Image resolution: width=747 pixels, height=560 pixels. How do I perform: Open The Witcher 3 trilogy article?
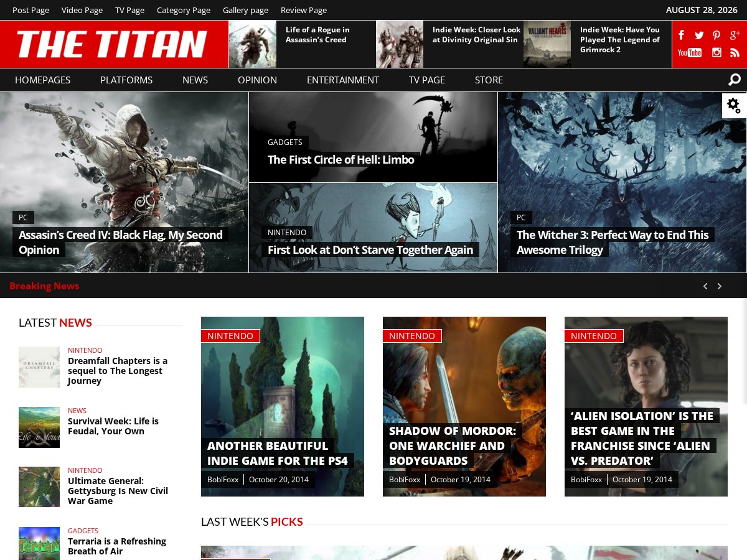point(613,242)
